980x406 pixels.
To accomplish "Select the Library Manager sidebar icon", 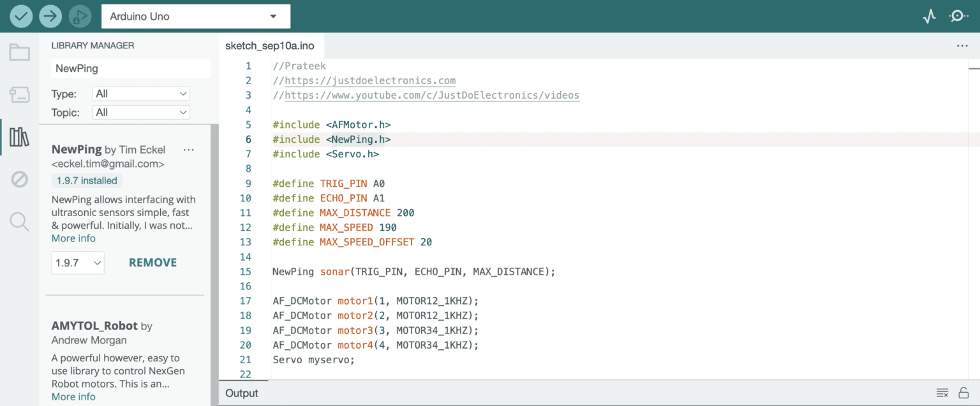I will (19, 136).
